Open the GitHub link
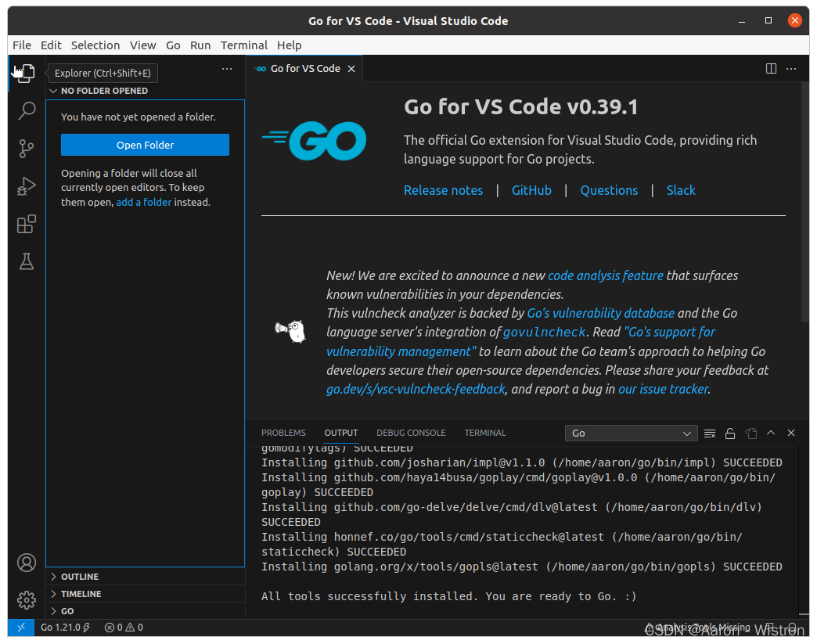 click(x=531, y=191)
